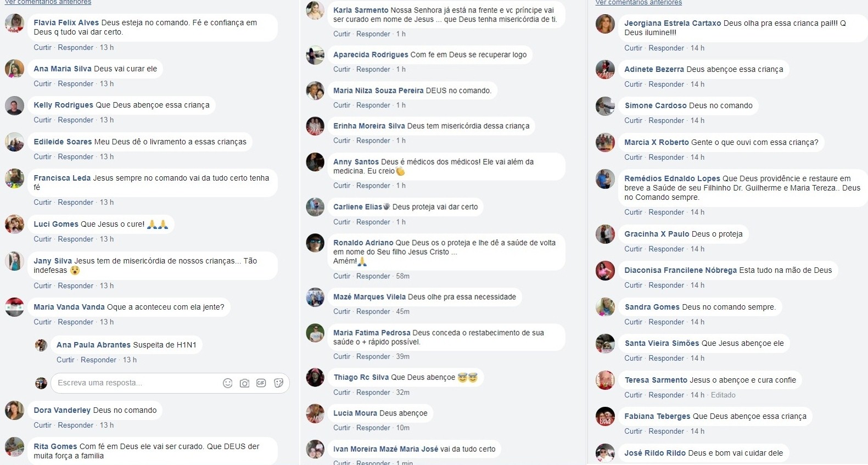
Task: Open Flavia Felix Alves profile picture
Action: coord(14,24)
